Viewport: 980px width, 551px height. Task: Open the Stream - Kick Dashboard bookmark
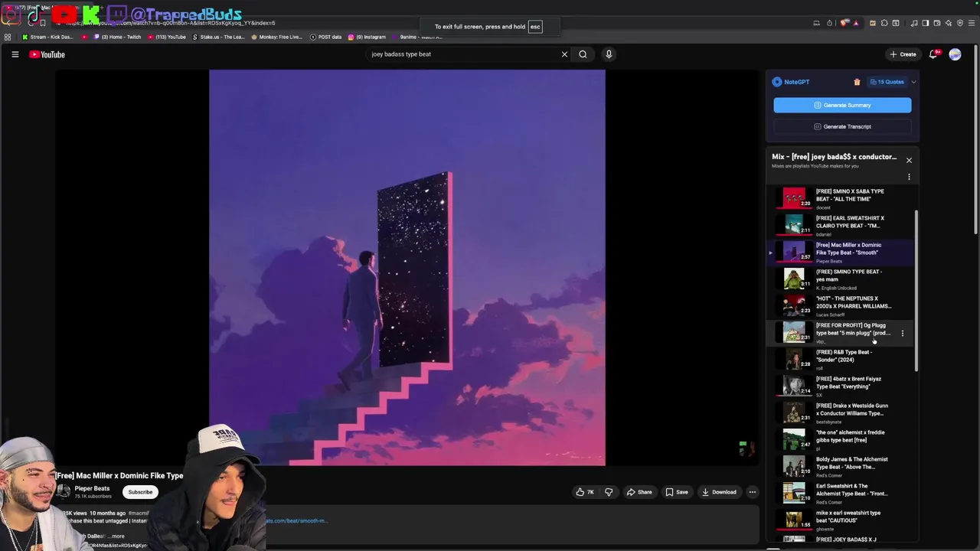point(48,37)
